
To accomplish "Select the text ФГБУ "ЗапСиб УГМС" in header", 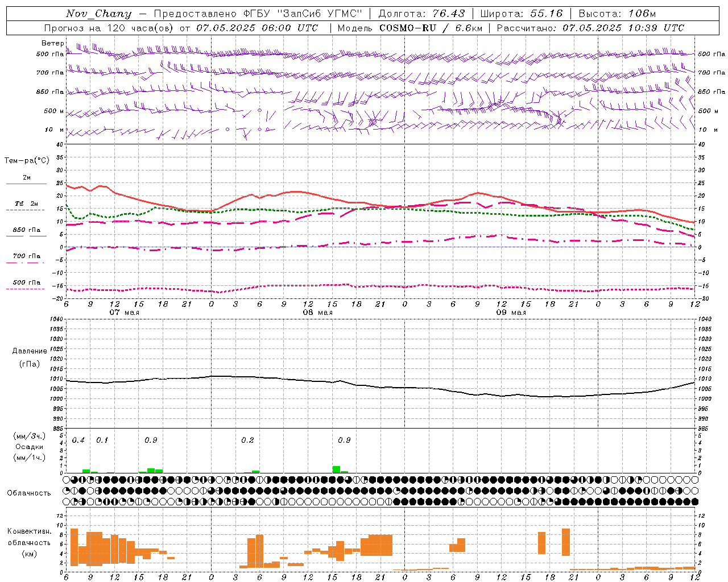I will pyautogui.click(x=301, y=14).
